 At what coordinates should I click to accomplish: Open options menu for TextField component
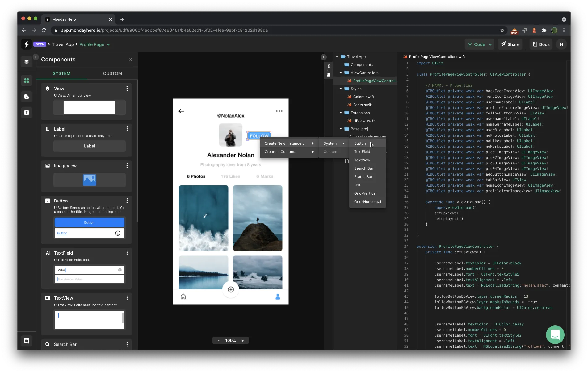tap(127, 253)
